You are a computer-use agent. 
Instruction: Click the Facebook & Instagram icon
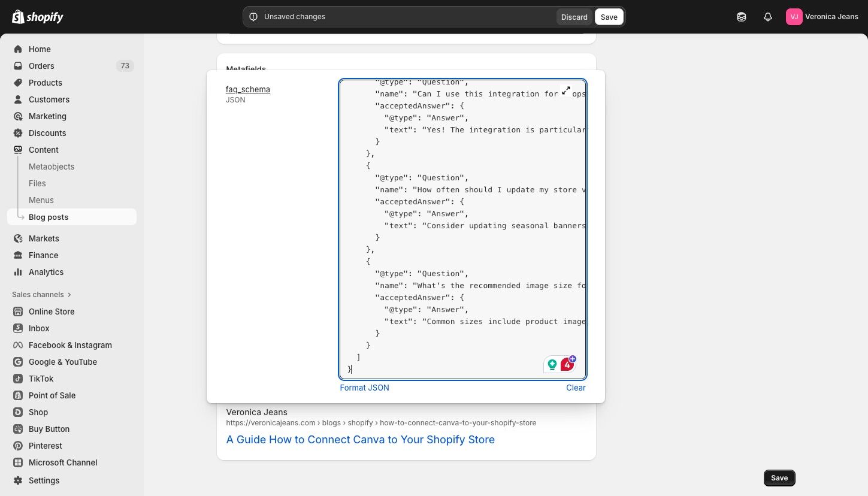pyautogui.click(x=18, y=345)
